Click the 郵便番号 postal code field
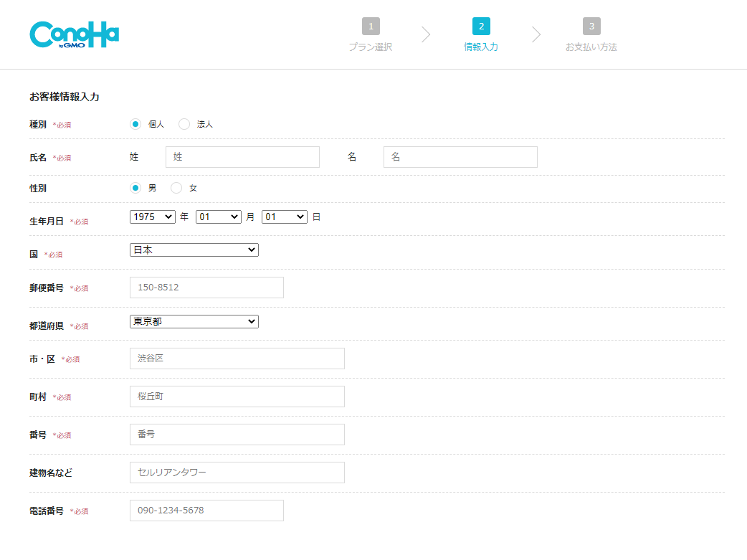 pyautogui.click(x=206, y=288)
